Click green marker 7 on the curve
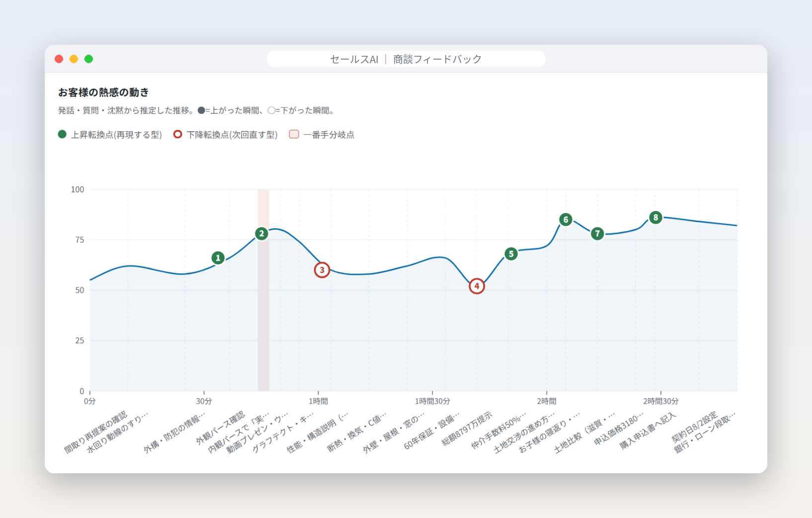Image resolution: width=812 pixels, height=518 pixels. tap(597, 233)
